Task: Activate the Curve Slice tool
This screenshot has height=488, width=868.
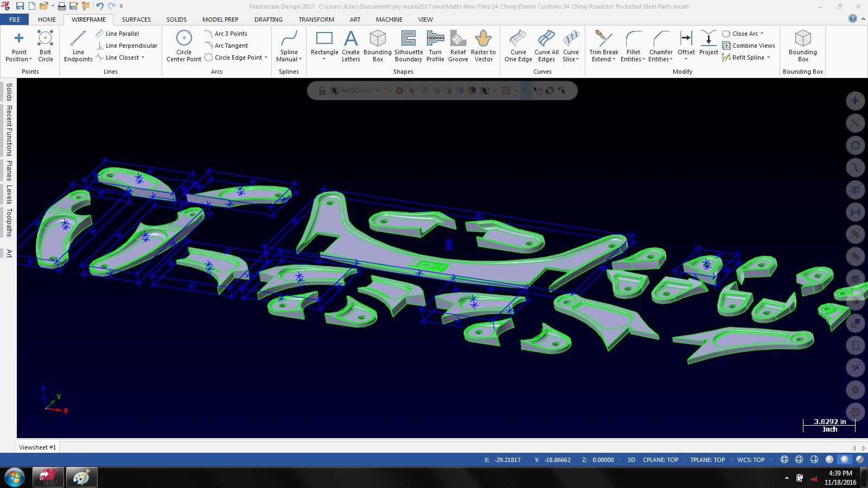Action: click(x=571, y=46)
